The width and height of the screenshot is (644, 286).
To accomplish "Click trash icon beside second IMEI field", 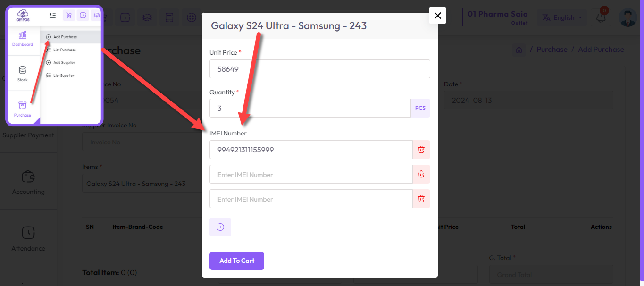I will [421, 174].
